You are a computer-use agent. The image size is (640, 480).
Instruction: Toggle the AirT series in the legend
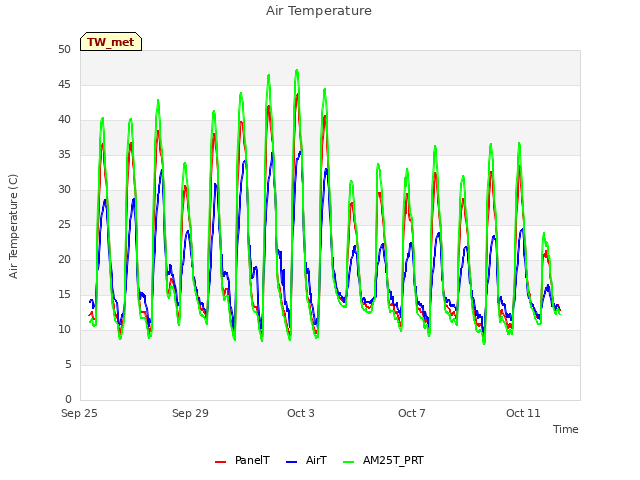coord(307,460)
